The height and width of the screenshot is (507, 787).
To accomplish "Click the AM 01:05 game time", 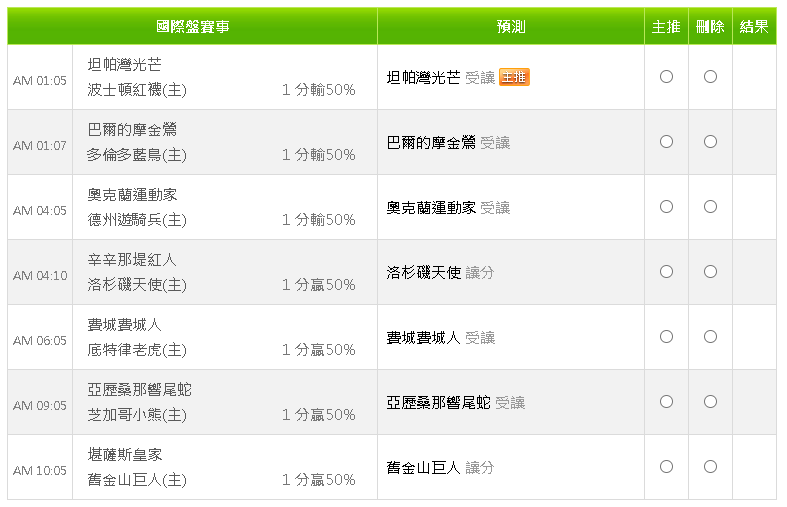I will click(40, 81).
